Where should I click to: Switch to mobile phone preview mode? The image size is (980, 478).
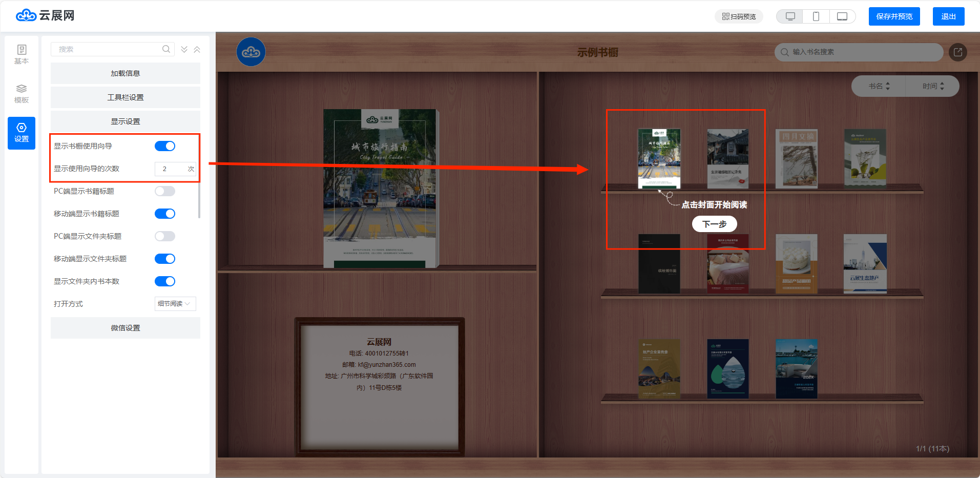pos(816,16)
